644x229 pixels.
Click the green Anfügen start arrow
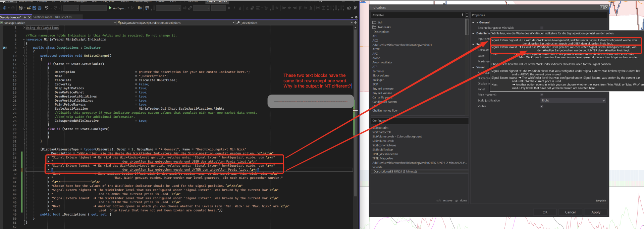pos(110,8)
